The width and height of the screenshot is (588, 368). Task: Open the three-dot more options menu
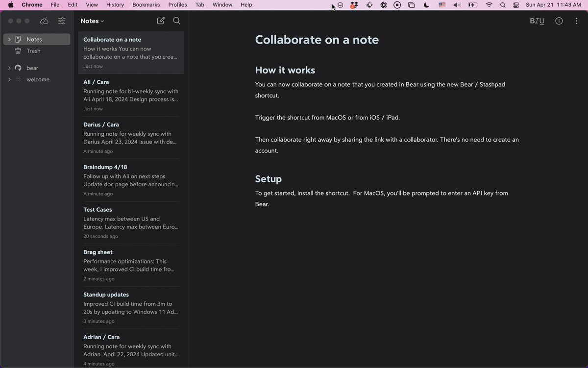[x=576, y=21]
